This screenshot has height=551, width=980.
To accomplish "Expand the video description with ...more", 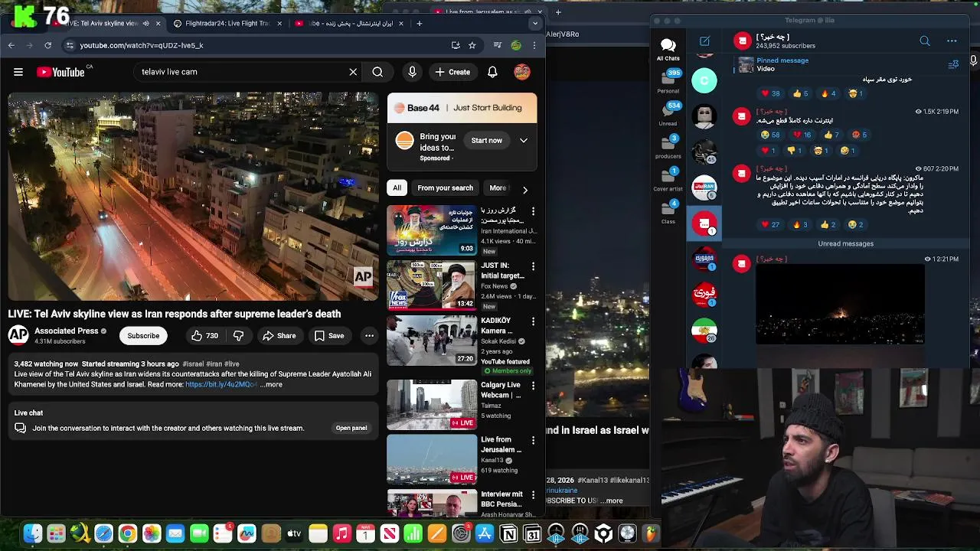I will coord(271,385).
